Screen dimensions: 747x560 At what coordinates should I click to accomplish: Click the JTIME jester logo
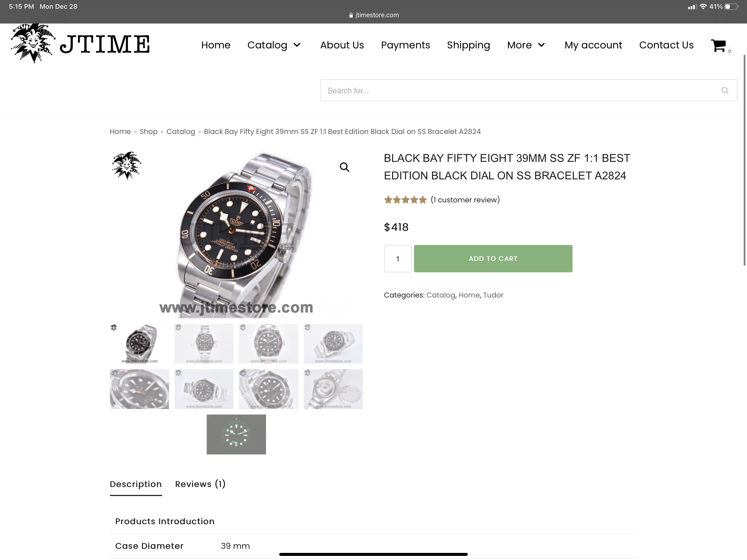tap(80, 43)
